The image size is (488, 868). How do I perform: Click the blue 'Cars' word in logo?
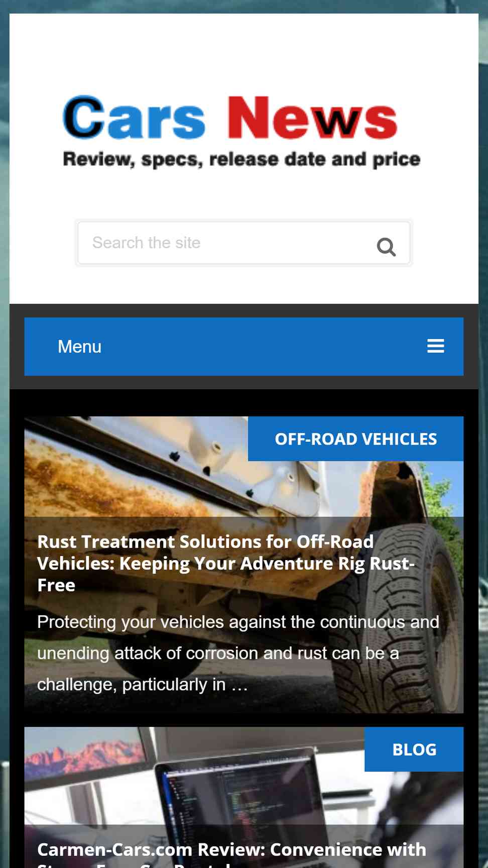pyautogui.click(x=134, y=117)
